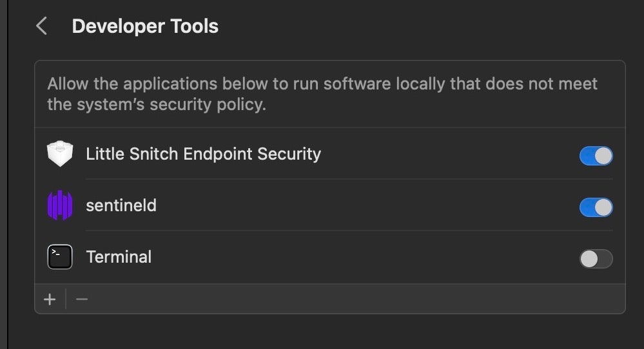Click the Terminal app icon
The width and height of the screenshot is (644, 349).
pos(60,257)
